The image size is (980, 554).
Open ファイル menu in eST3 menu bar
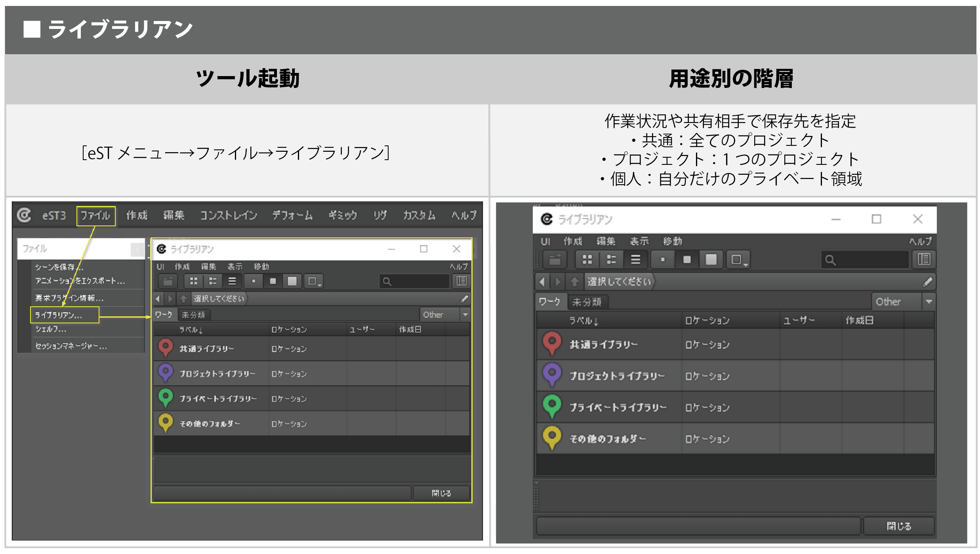pos(95,216)
